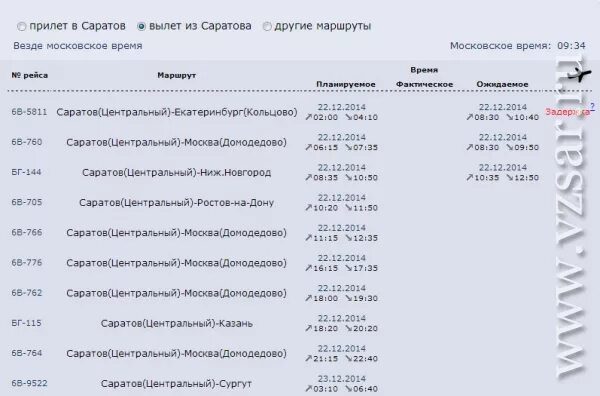Click the Саратов-Екатеринбург(Кольцово) route text
This screenshot has width=600, height=396.
pos(177,112)
